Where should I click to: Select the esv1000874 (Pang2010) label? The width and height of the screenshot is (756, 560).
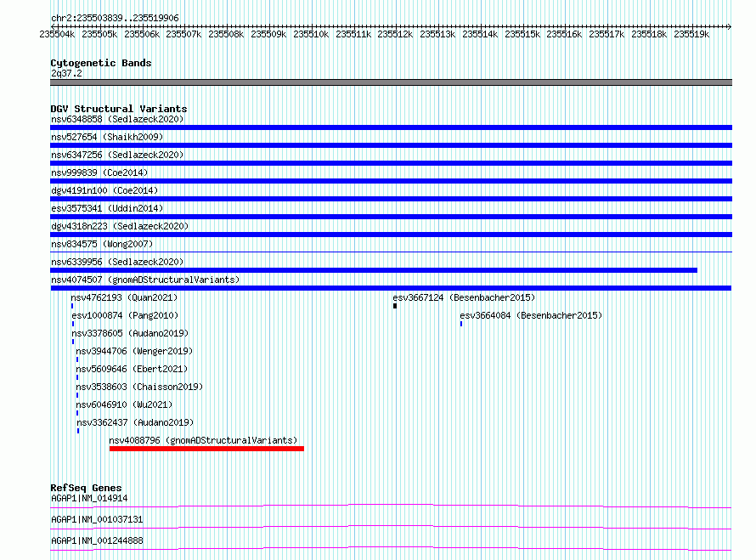125,315
